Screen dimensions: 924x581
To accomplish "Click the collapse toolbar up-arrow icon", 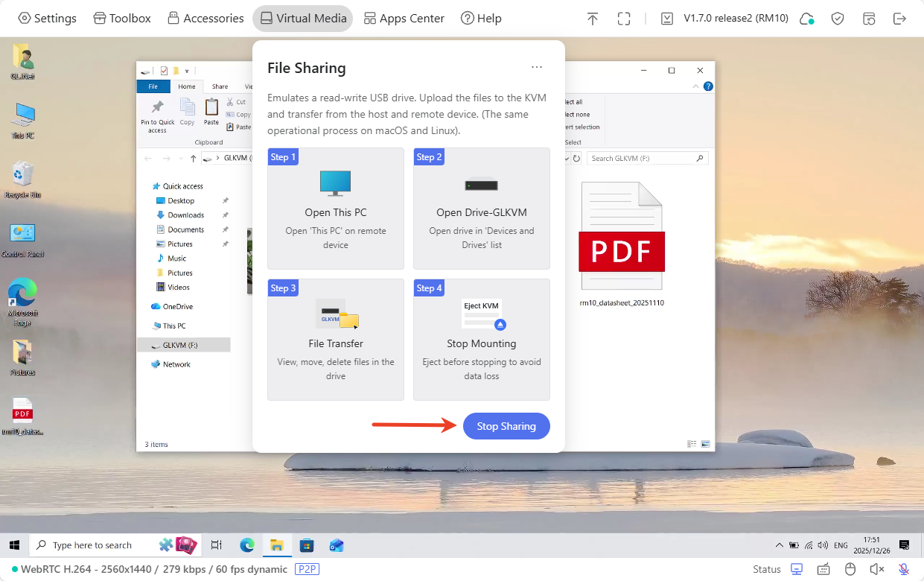I will pos(593,19).
